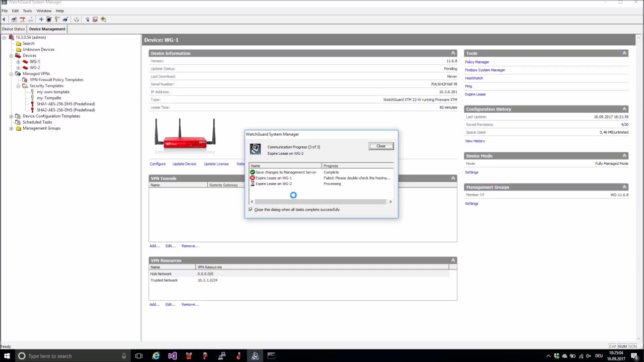Collapse the Configuration History panel
The height and width of the screenshot is (362, 644).
point(624,109)
